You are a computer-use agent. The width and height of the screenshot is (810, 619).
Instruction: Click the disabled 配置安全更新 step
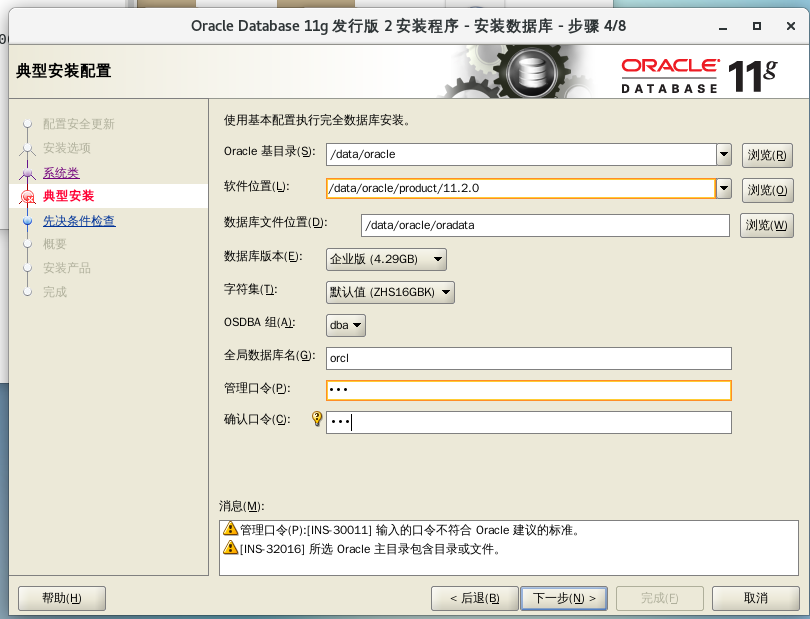pos(79,124)
